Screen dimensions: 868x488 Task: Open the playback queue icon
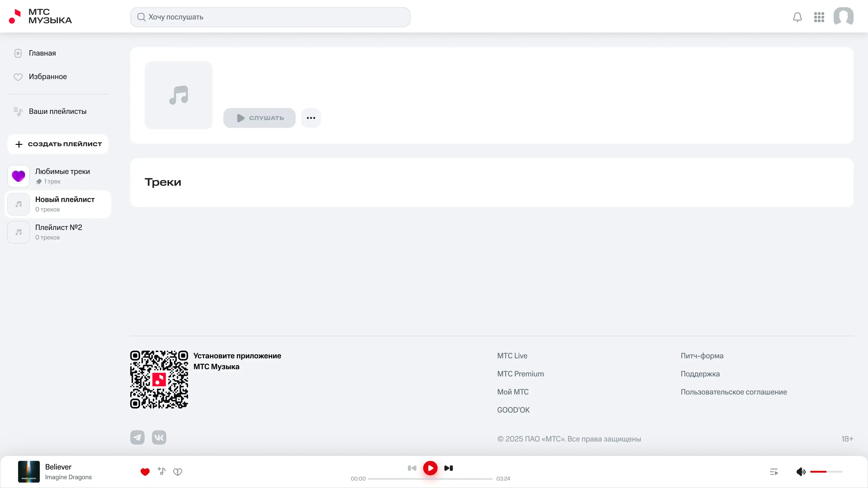[774, 472]
